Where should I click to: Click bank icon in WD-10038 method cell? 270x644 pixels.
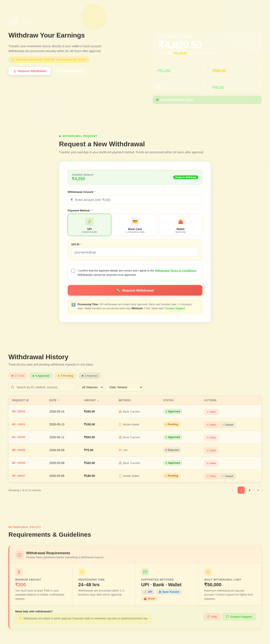(x=120, y=463)
